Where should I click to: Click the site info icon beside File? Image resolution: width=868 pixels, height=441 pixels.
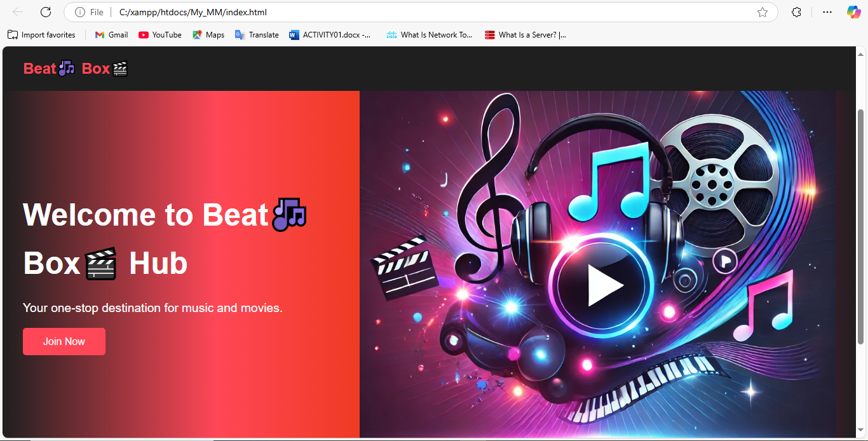tap(80, 12)
